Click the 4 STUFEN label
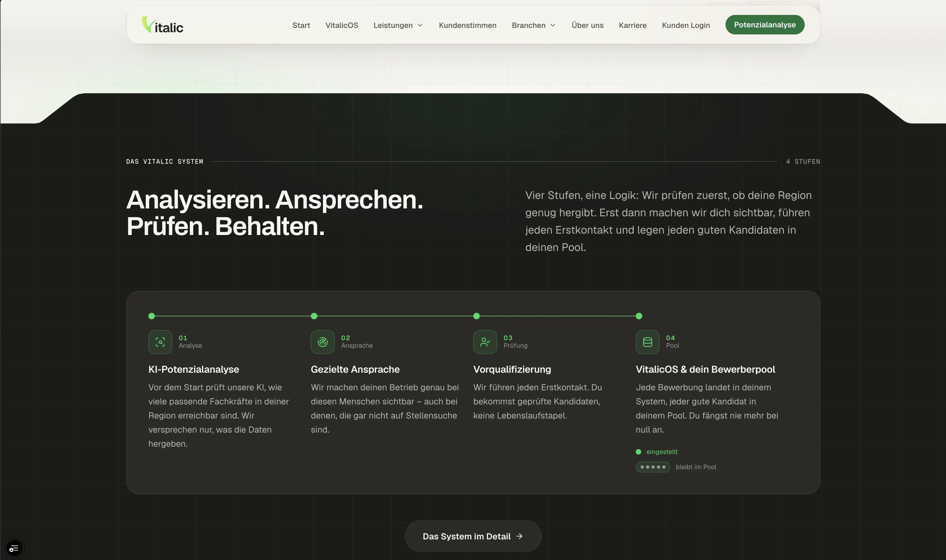The width and height of the screenshot is (946, 560). point(803,162)
